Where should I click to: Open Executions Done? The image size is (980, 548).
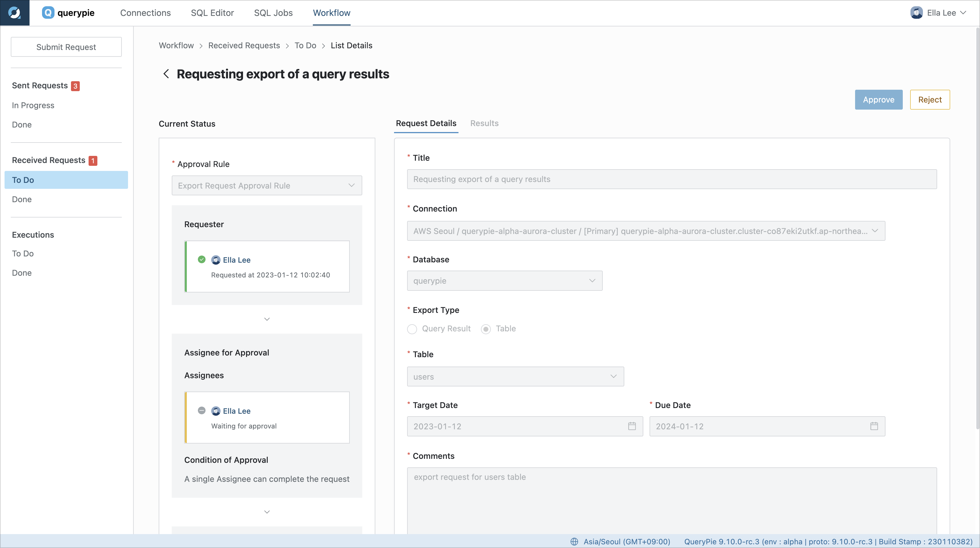click(22, 273)
